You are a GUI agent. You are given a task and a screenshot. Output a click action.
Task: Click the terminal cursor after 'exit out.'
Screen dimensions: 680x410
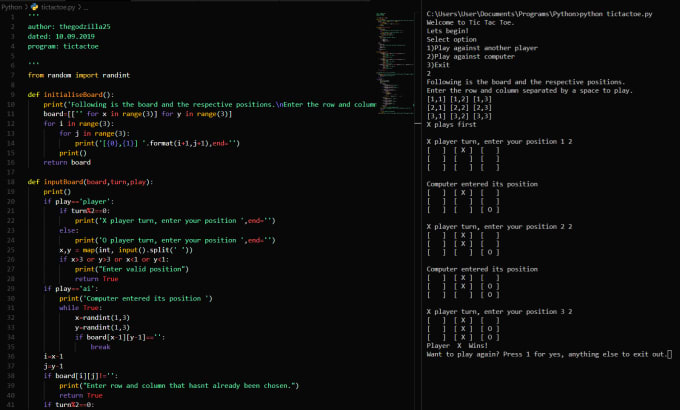[670, 354]
